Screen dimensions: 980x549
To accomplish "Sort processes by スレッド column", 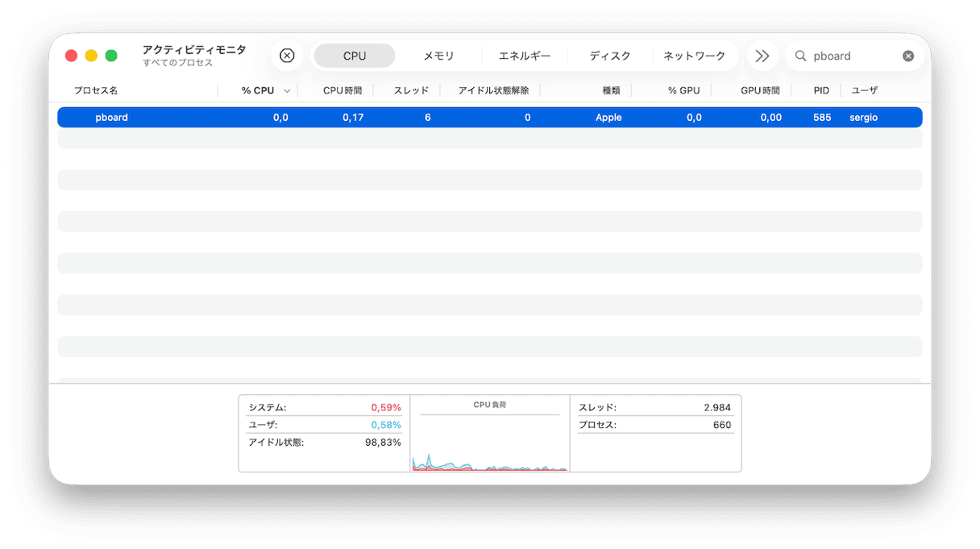I will (411, 90).
